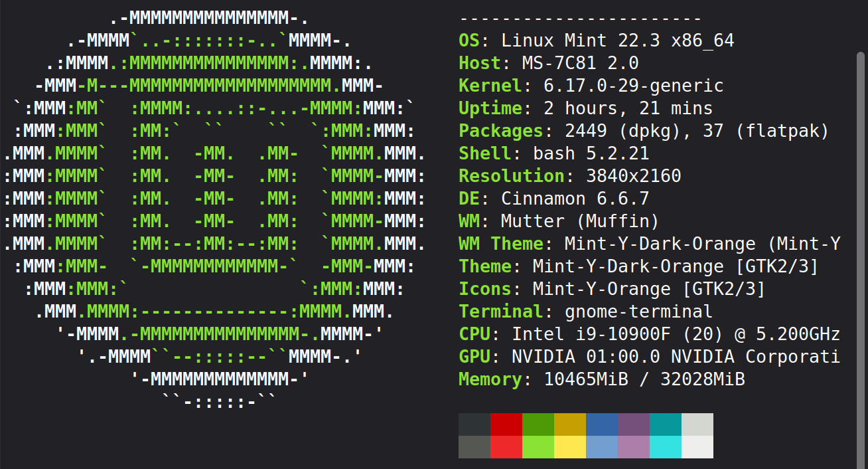This screenshot has width=868, height=469.
Task: Click the dashed separator line above OS
Action: [x=581, y=19]
